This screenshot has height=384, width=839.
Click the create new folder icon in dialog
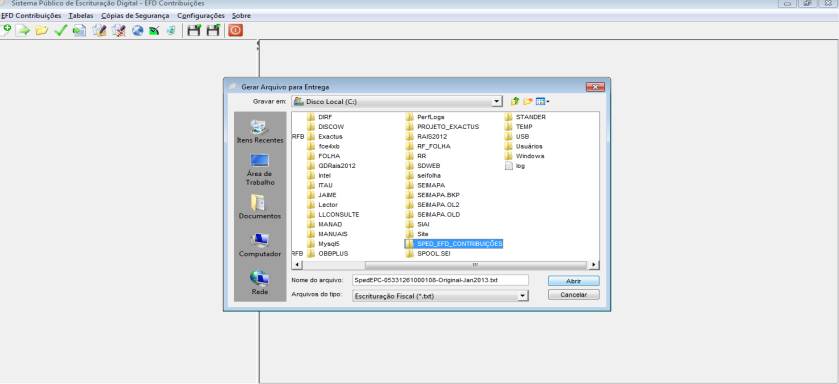click(528, 101)
